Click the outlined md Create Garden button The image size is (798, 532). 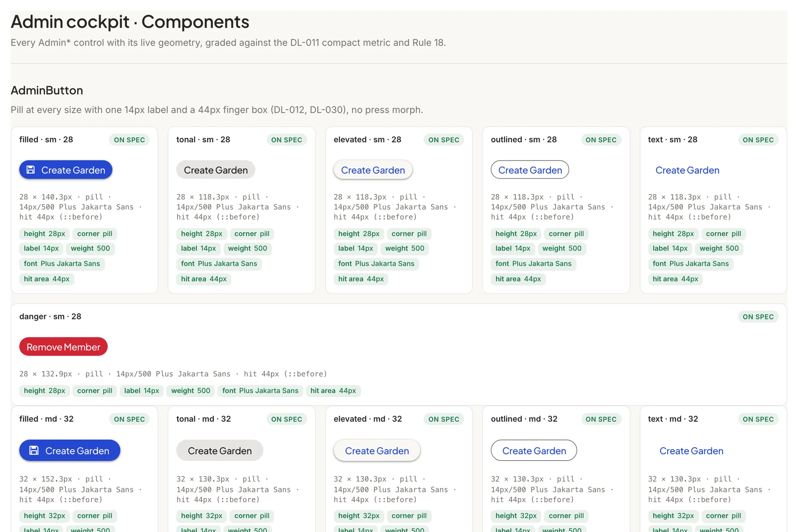pyautogui.click(x=534, y=451)
